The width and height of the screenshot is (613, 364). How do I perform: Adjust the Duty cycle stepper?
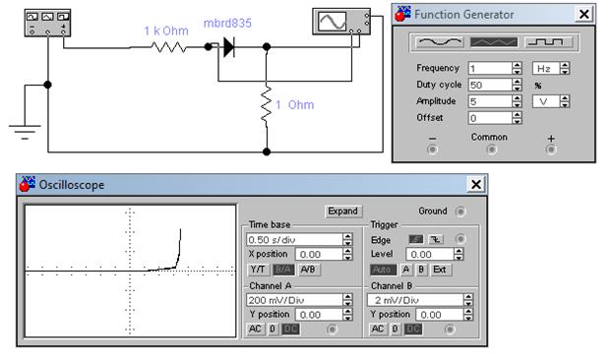point(517,85)
